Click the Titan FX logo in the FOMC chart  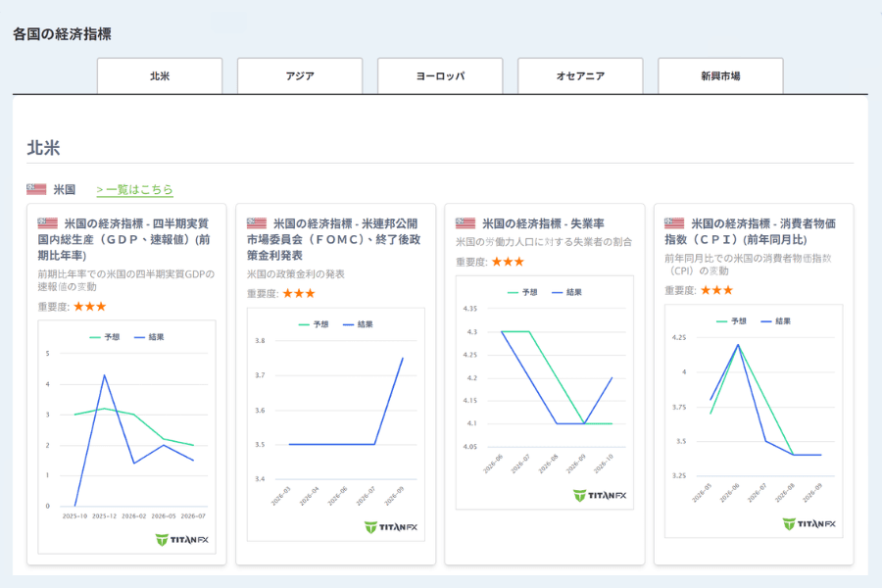[391, 526]
